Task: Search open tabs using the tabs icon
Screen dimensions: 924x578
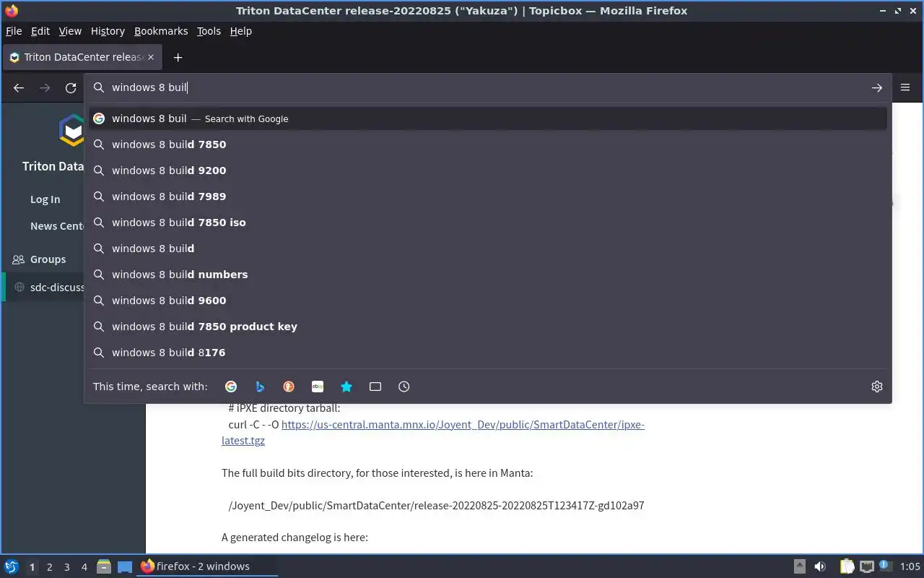Action: click(x=375, y=387)
